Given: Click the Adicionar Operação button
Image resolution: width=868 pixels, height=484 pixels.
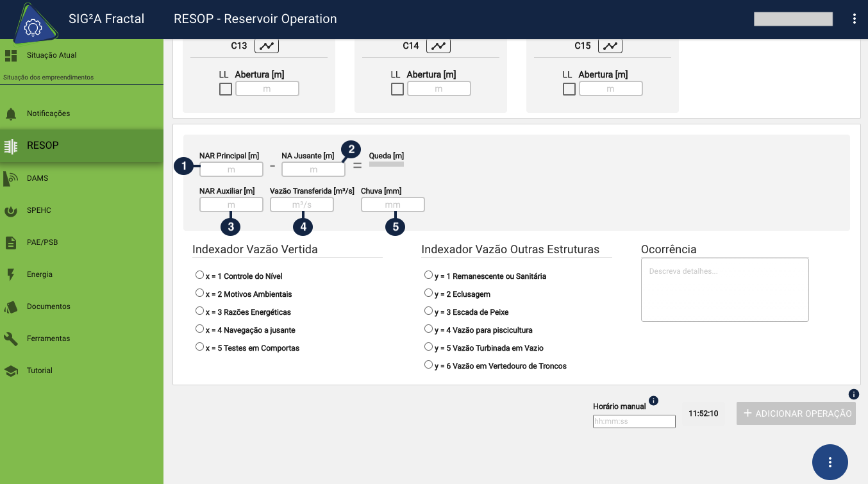Looking at the screenshot, I should point(796,413).
